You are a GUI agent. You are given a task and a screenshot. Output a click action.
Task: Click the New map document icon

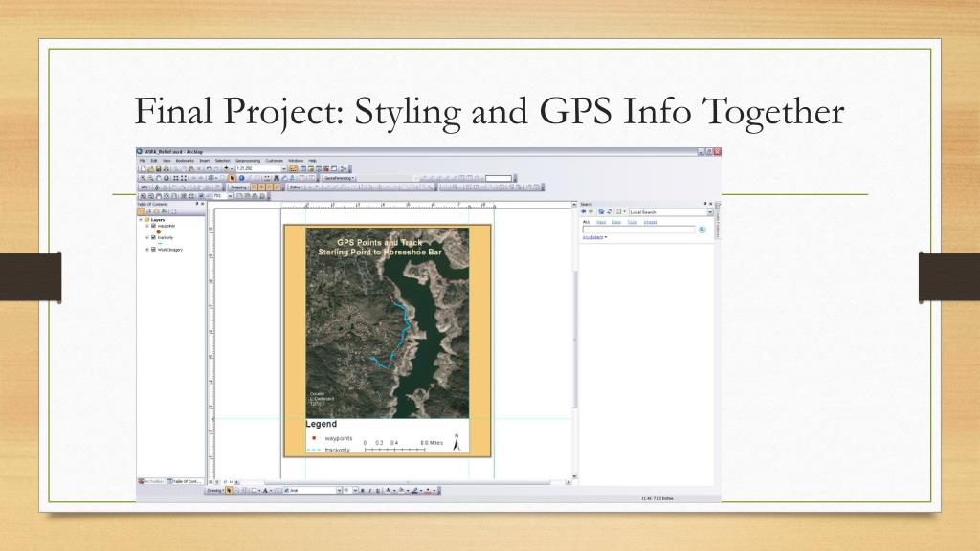(144, 168)
